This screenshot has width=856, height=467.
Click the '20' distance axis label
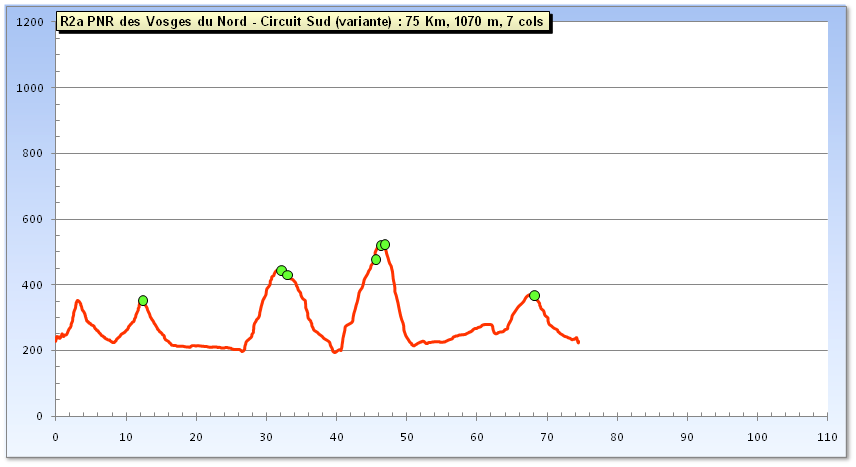[196, 437]
